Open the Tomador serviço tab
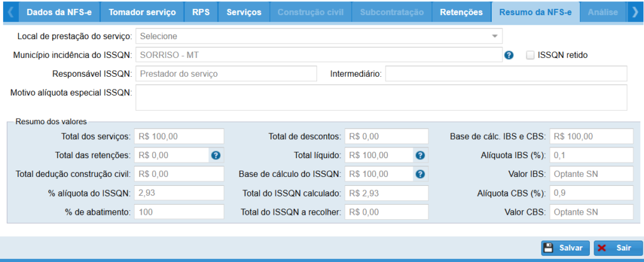The height and width of the screenshot is (262, 644). (x=143, y=12)
